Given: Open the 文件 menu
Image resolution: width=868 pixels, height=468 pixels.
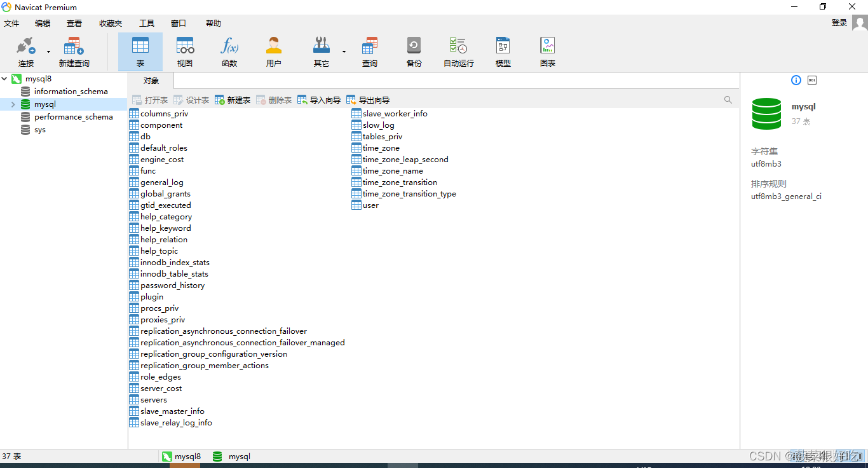Looking at the screenshot, I should pyautogui.click(x=11, y=24).
